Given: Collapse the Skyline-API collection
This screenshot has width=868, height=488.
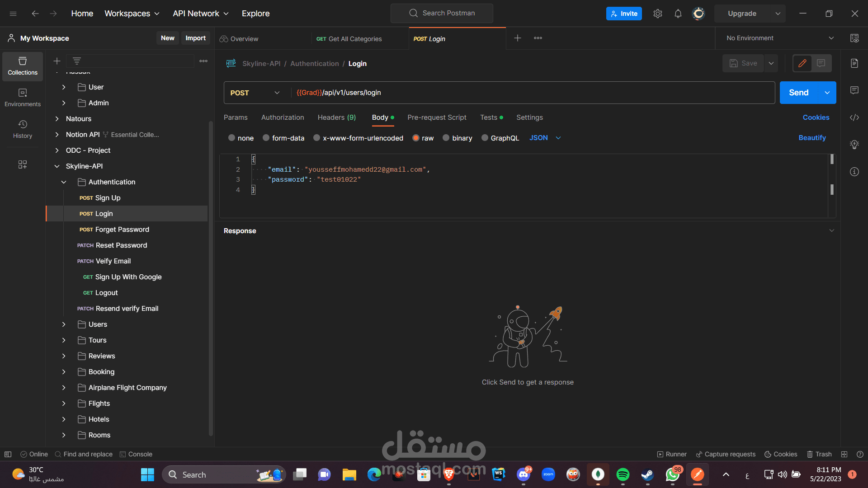Looking at the screenshot, I should pos(57,166).
